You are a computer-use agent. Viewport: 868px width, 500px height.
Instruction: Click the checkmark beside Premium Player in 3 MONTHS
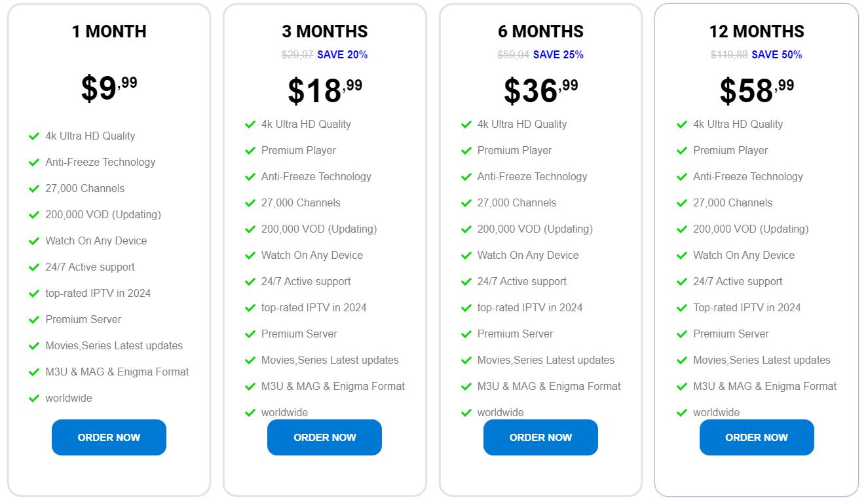[x=250, y=150]
